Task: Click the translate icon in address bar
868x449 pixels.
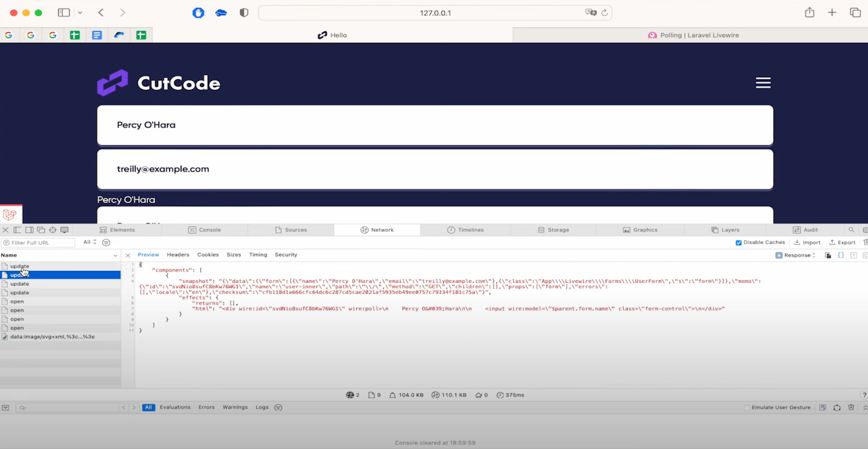Action: pos(591,12)
